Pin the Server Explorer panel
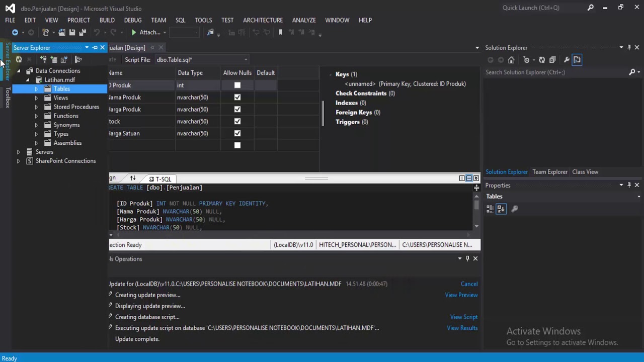Viewport: 644px width, 362px height. pos(95,48)
